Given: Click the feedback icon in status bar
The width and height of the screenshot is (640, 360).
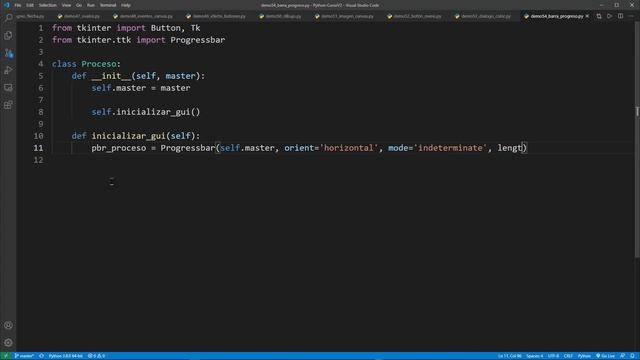Looking at the screenshot, I should pyautogui.click(x=622, y=356).
